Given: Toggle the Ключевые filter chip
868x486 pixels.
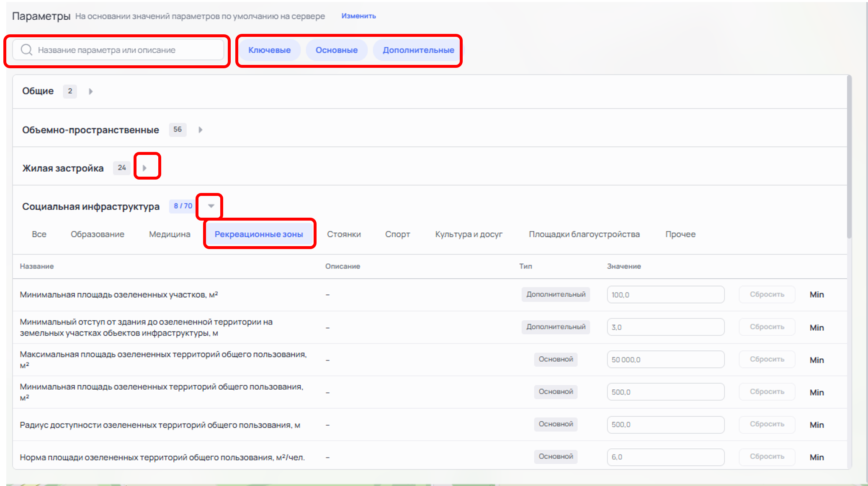Looking at the screenshot, I should point(269,50).
